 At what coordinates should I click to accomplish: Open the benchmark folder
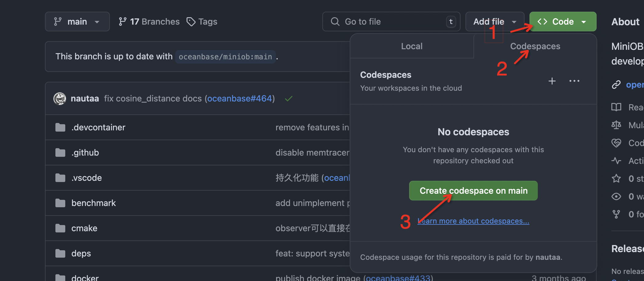pyautogui.click(x=94, y=203)
